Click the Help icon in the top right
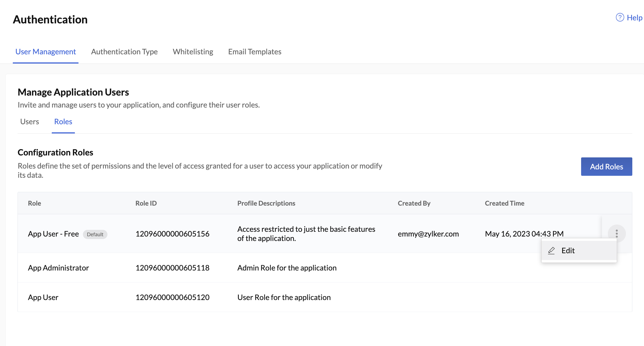The width and height of the screenshot is (644, 346). coord(620,17)
